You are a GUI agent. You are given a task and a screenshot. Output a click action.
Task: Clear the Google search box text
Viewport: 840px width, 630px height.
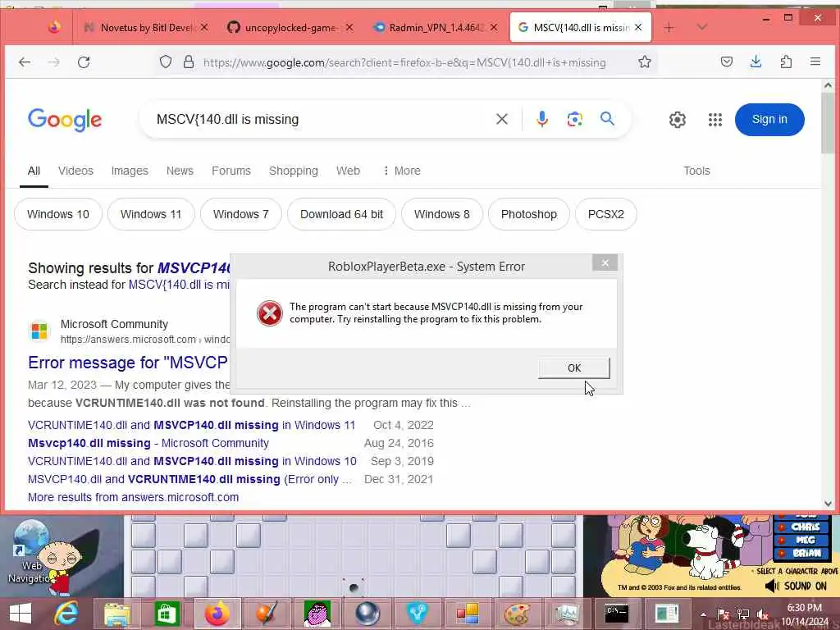coord(501,119)
